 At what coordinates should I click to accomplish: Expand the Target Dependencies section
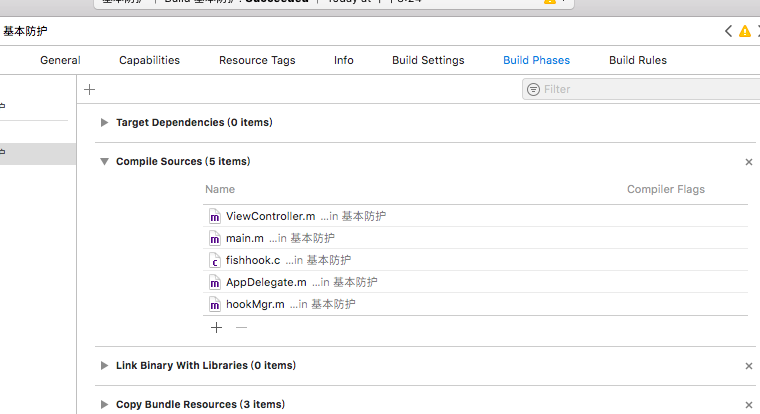coord(105,122)
